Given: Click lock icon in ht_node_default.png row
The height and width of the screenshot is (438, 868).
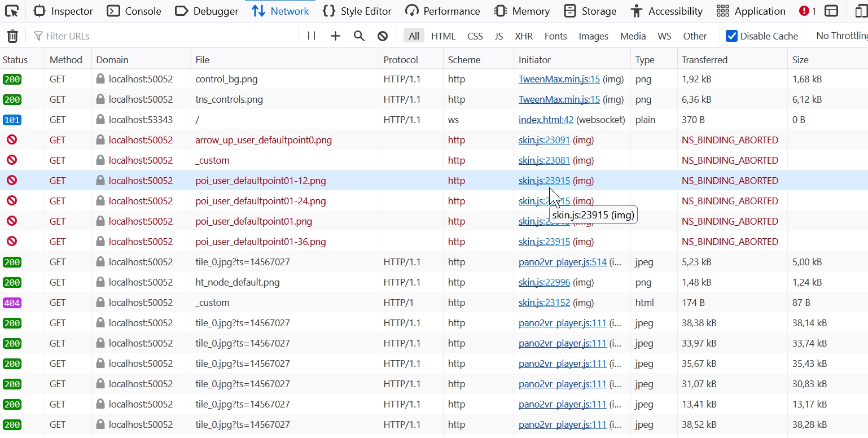Looking at the screenshot, I should tap(100, 282).
